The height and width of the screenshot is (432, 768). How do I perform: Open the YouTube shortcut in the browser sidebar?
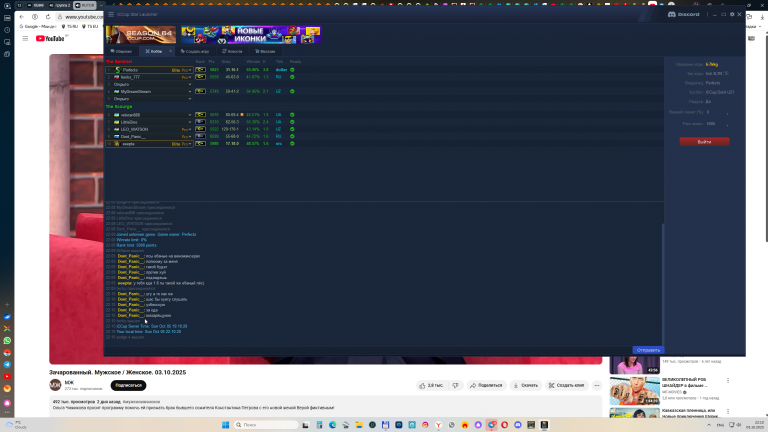7,377
